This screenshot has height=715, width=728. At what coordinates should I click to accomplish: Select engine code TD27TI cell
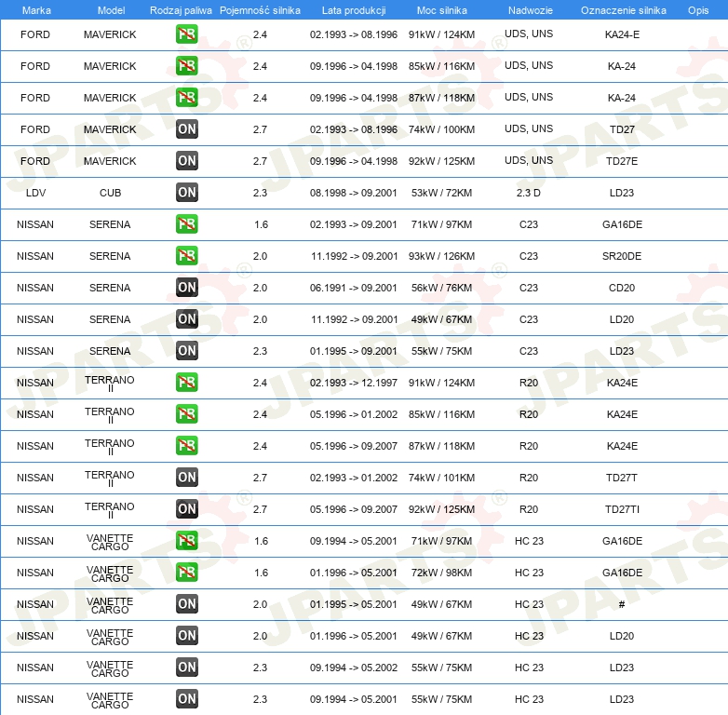(622, 509)
